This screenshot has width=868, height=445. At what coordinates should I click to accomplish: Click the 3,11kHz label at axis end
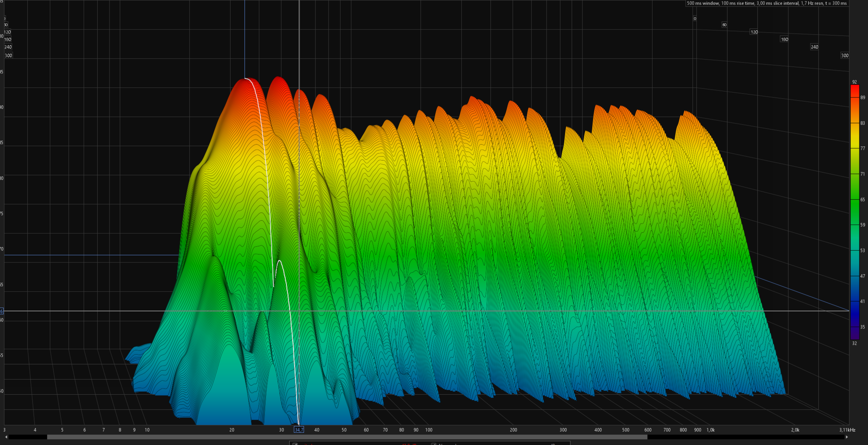(x=847, y=430)
